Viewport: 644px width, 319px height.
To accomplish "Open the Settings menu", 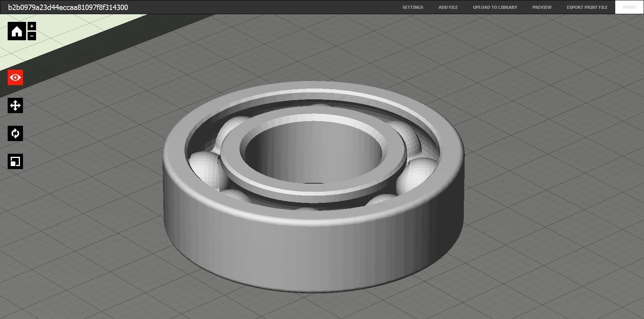I will coord(413,7).
